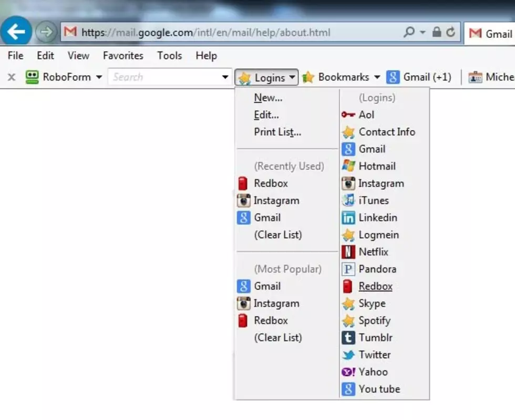Viewport: 515px width, 420px height.
Task: Expand the RoboForm dropdown arrow
Action: coord(99,78)
